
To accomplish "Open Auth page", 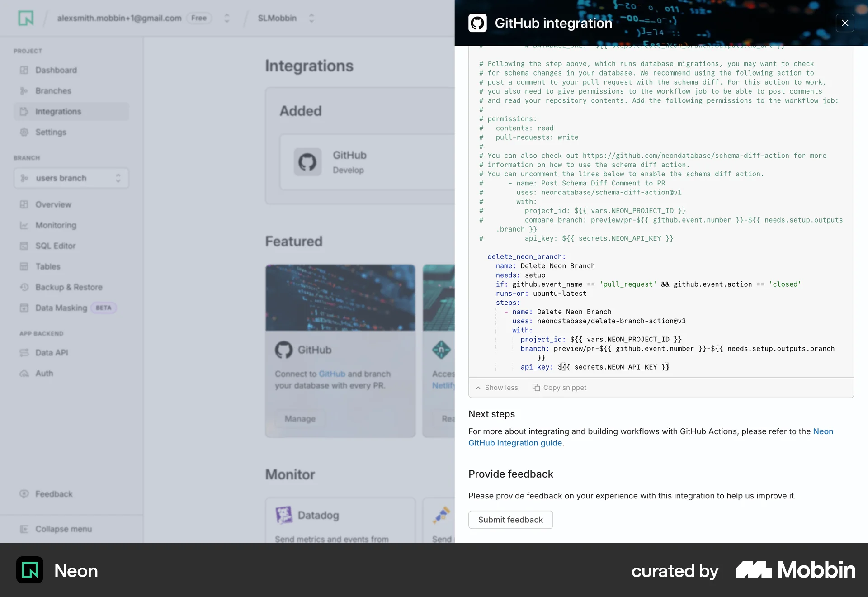I will click(x=71, y=374).
